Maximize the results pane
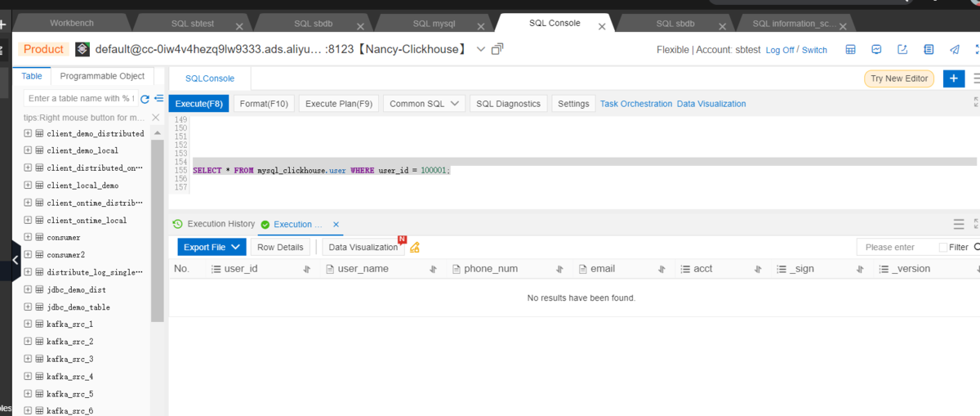The image size is (980, 416). (x=976, y=224)
